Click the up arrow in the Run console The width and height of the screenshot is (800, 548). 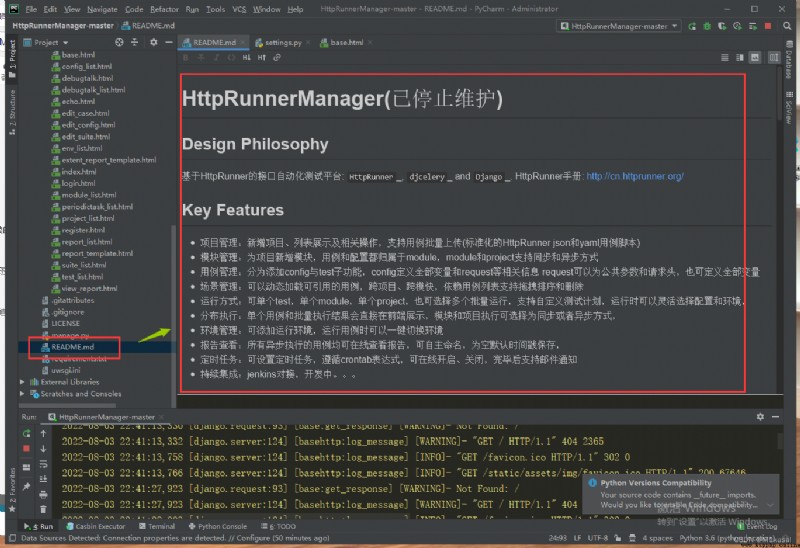[43, 433]
